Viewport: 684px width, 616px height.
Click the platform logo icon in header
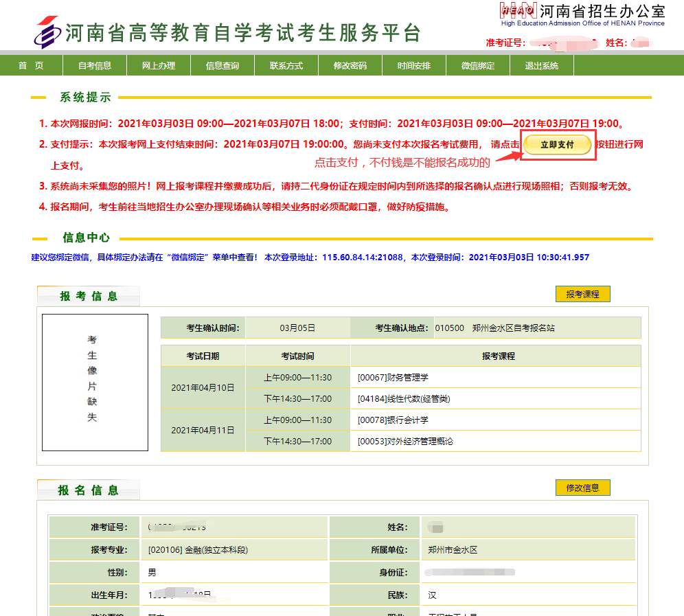(x=47, y=32)
